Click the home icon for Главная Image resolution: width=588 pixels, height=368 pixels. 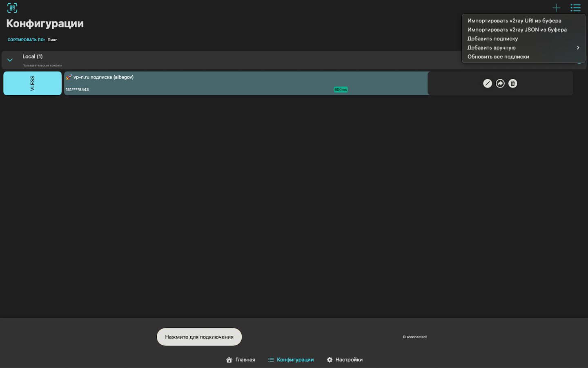[x=229, y=359]
